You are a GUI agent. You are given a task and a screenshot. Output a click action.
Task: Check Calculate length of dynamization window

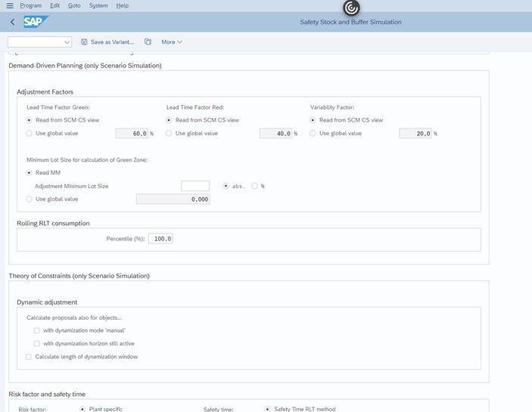(29, 357)
